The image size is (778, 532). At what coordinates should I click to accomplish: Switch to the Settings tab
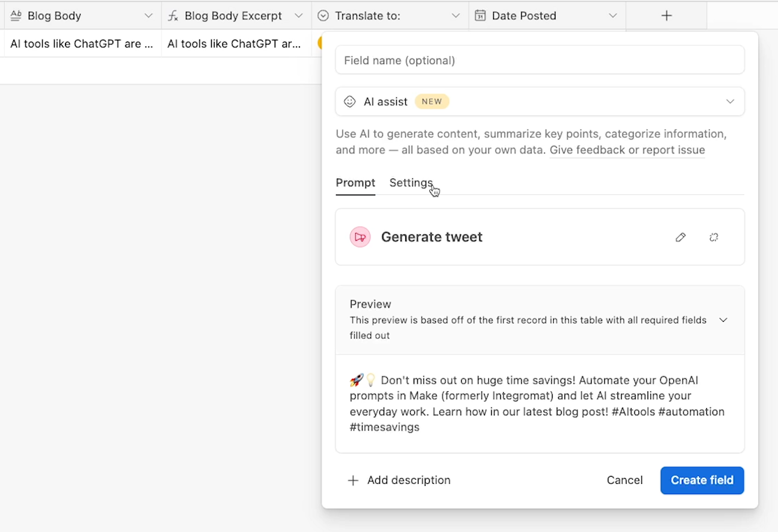coord(411,183)
